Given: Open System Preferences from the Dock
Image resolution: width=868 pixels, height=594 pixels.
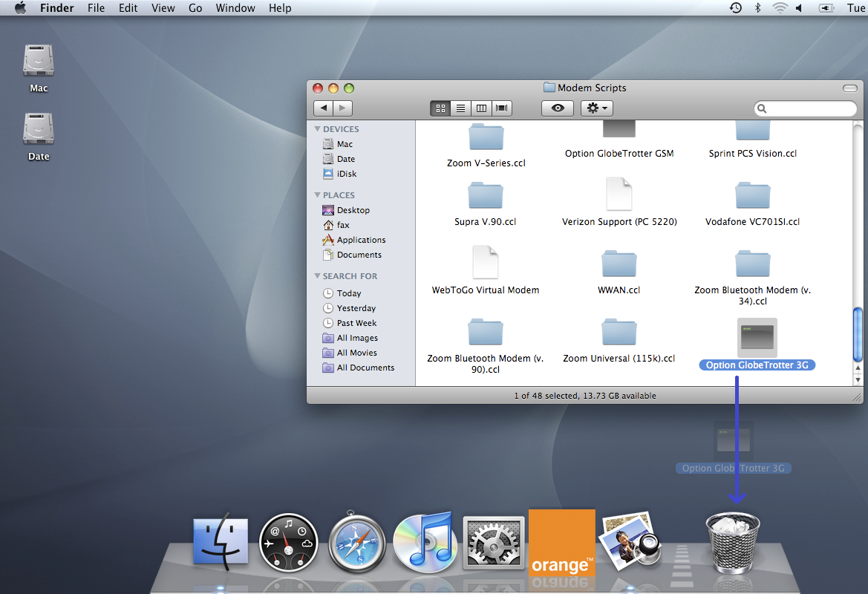Looking at the screenshot, I should click(493, 543).
